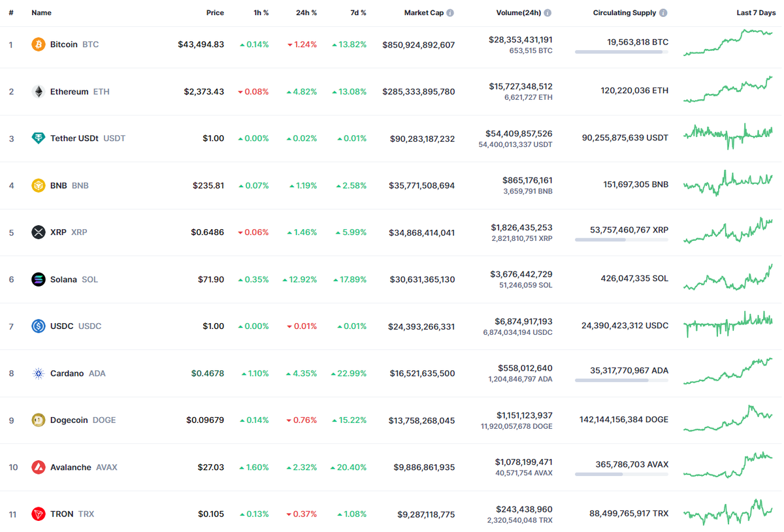The height and width of the screenshot is (532, 784).
Task: Click Cardano 7d change 22.99%
Action: point(349,373)
